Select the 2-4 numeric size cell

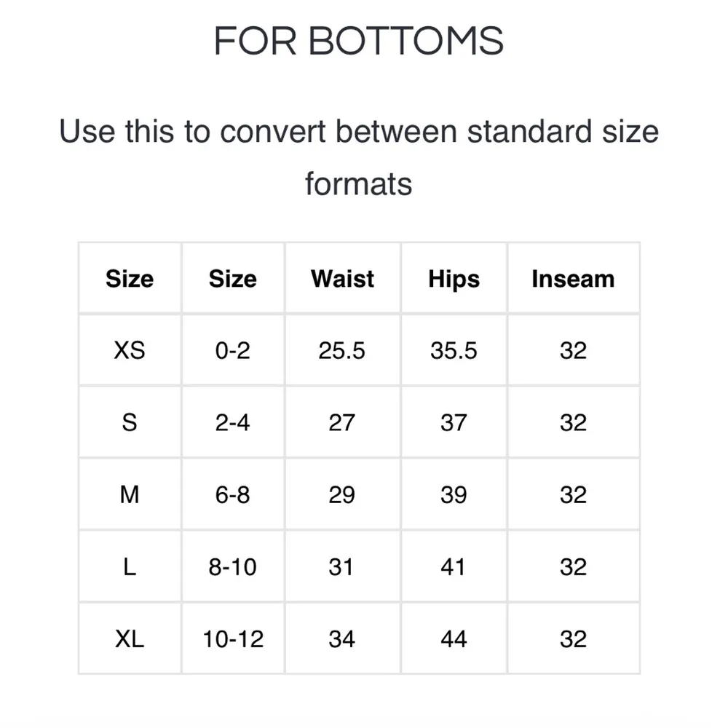coord(232,422)
